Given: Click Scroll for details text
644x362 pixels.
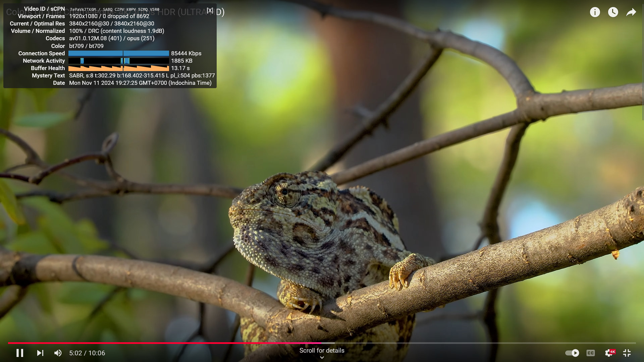Looking at the screenshot, I should 322,350.
